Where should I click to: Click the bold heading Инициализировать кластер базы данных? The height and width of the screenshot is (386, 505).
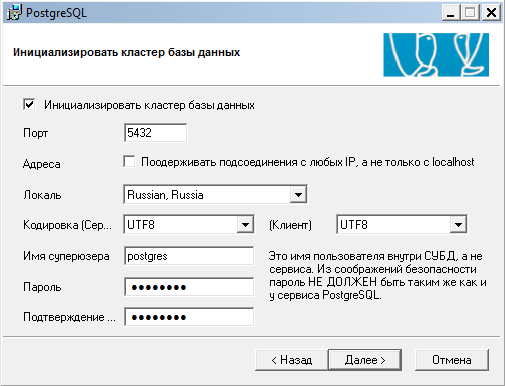pyautogui.click(x=126, y=53)
